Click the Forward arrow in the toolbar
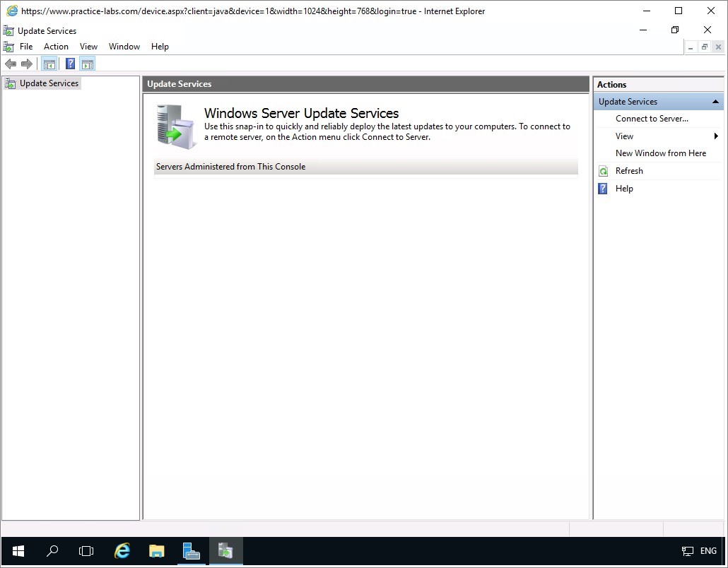 click(27, 64)
